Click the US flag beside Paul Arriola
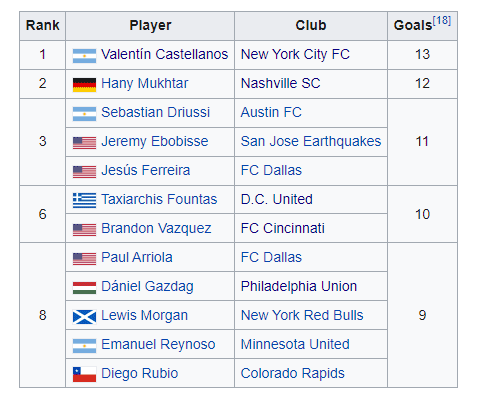The image size is (500, 401). [x=84, y=259]
